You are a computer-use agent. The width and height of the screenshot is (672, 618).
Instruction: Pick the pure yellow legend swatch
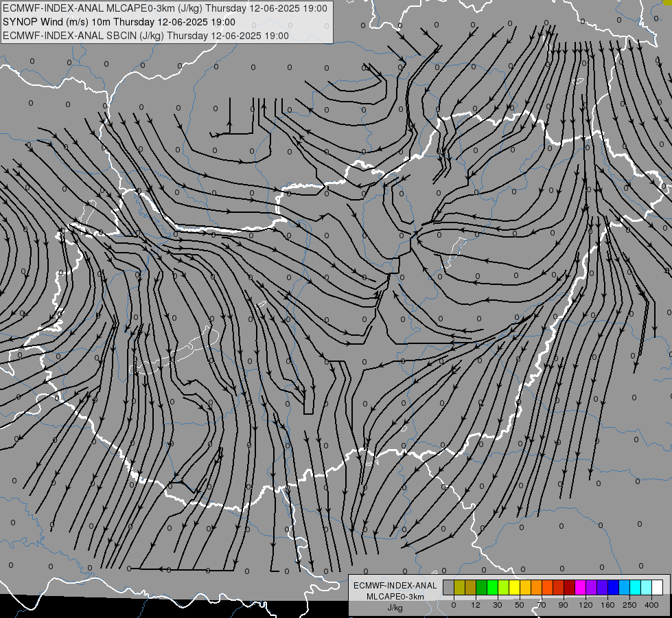pyautogui.click(x=515, y=588)
